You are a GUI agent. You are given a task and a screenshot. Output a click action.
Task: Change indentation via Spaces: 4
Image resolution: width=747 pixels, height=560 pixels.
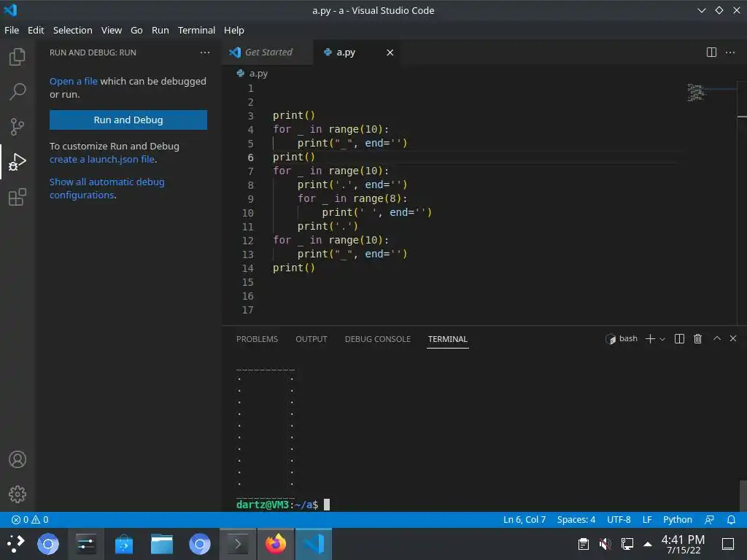(576, 519)
